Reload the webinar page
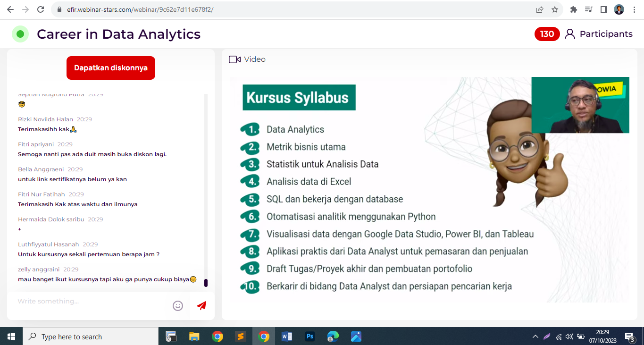644x345 pixels. tap(41, 9)
